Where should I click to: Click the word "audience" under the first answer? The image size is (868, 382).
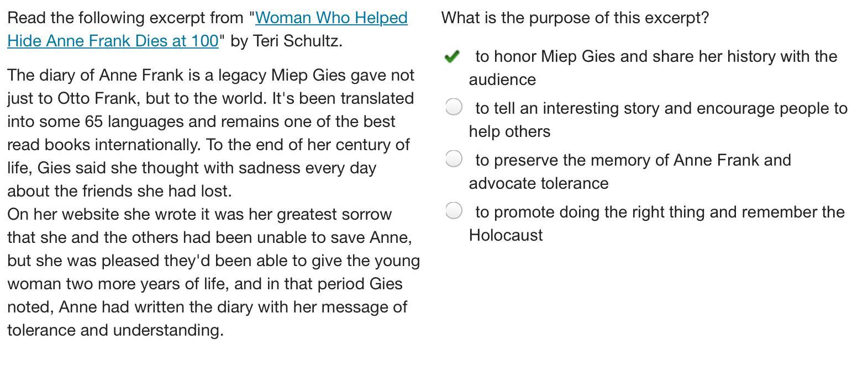pyautogui.click(x=502, y=79)
